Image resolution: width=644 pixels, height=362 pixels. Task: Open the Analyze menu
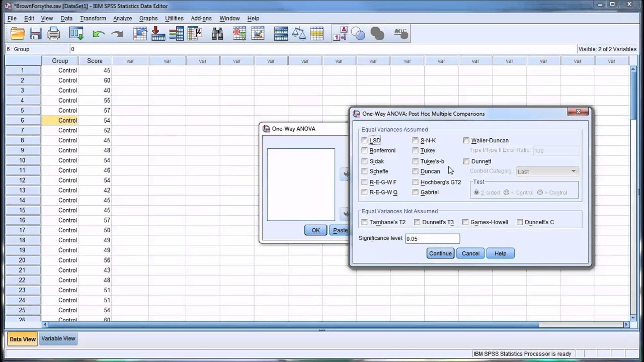[x=122, y=19]
